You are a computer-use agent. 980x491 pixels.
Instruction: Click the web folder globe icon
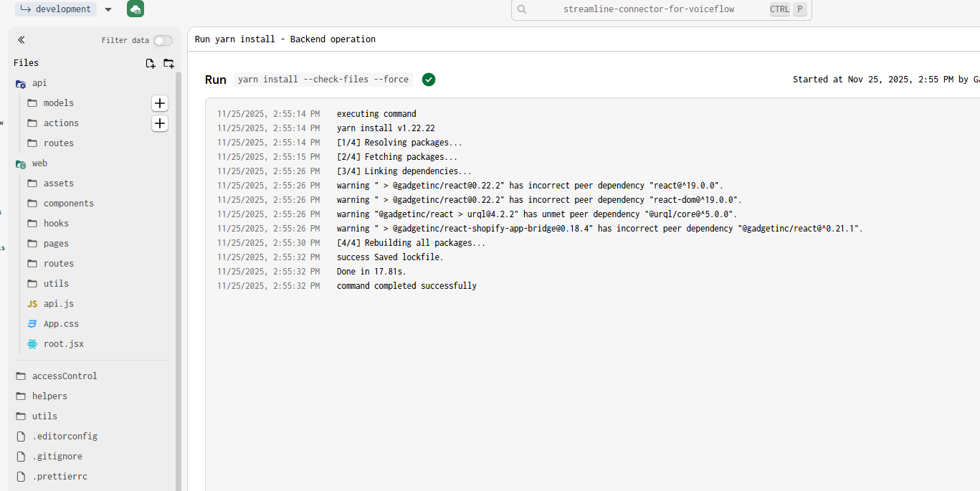tap(21, 164)
